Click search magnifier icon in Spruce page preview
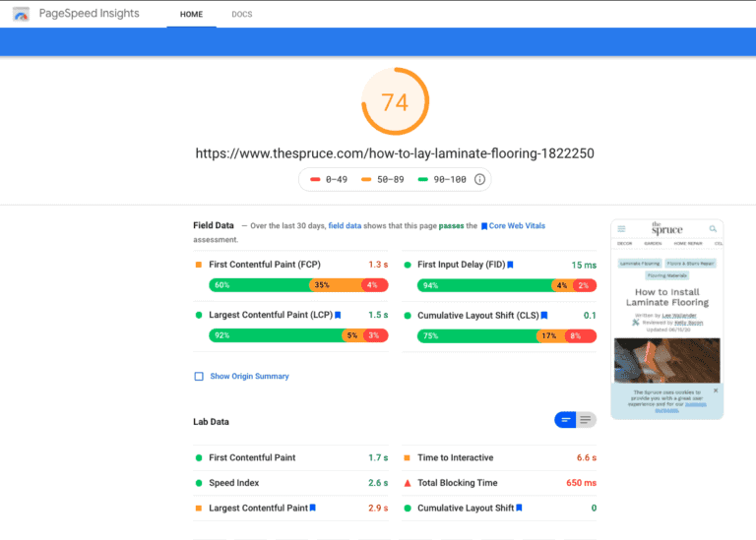 713,229
